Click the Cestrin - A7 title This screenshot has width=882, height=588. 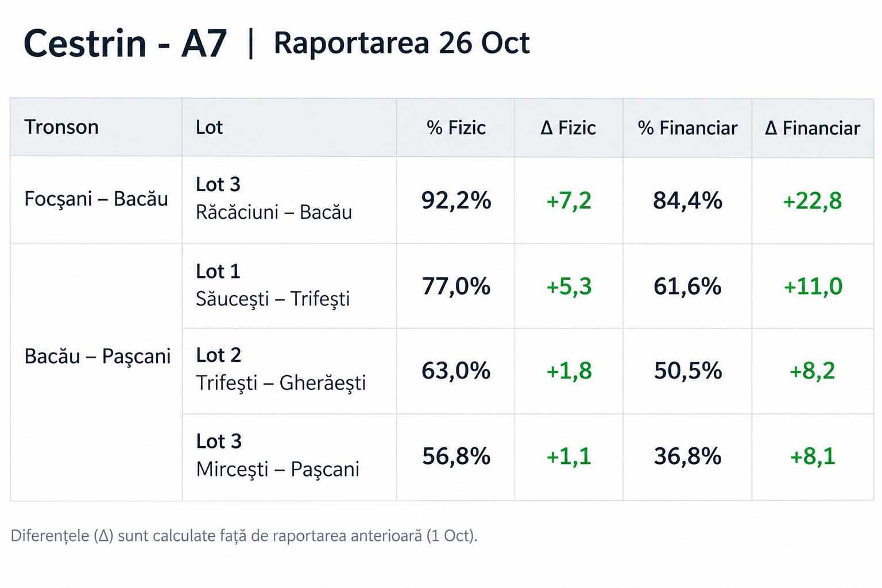125,44
